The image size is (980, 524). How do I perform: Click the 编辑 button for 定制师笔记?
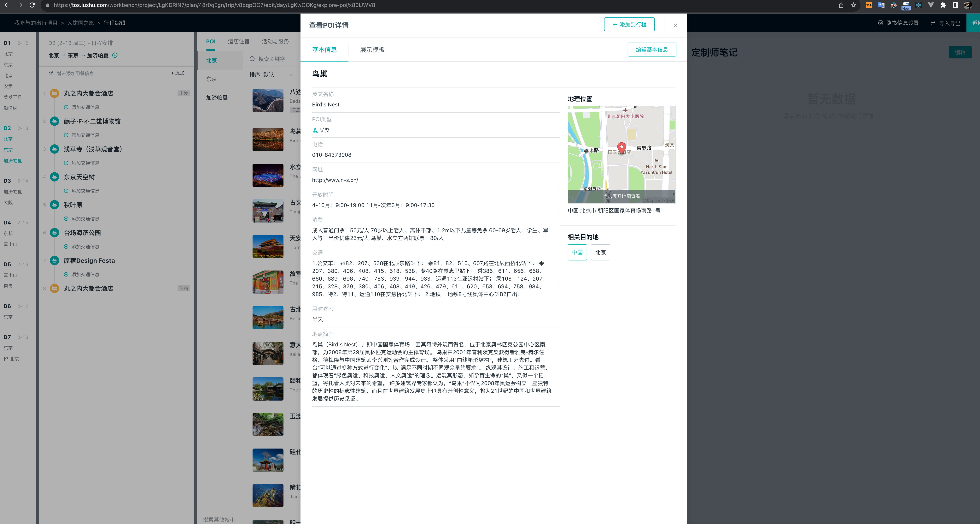pyautogui.click(x=960, y=52)
